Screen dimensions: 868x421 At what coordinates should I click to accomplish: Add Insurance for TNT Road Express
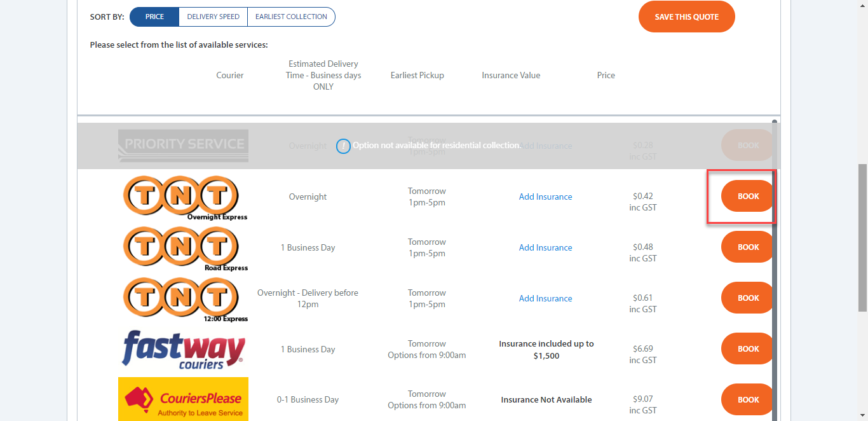click(x=545, y=247)
